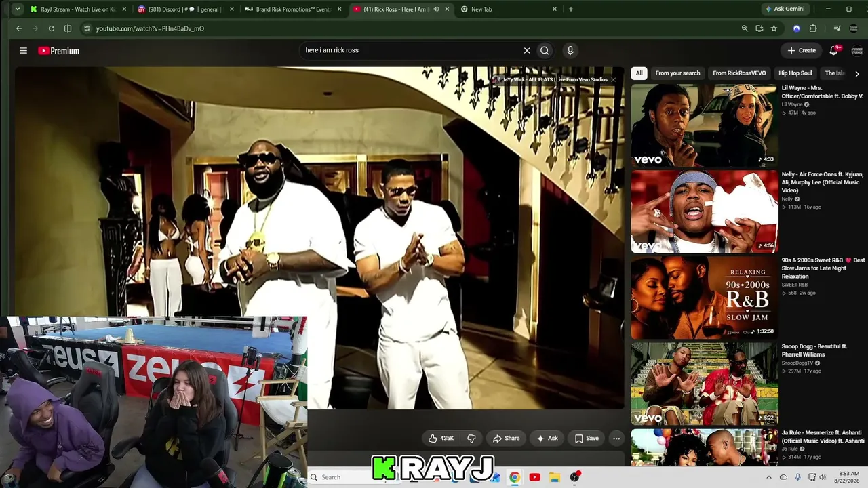Click the Create button
The width and height of the screenshot is (868, 488).
tap(802, 50)
